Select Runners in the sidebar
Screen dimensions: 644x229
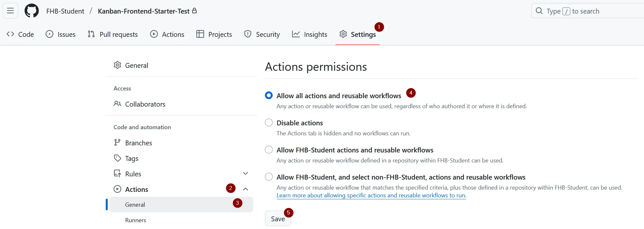(136, 220)
